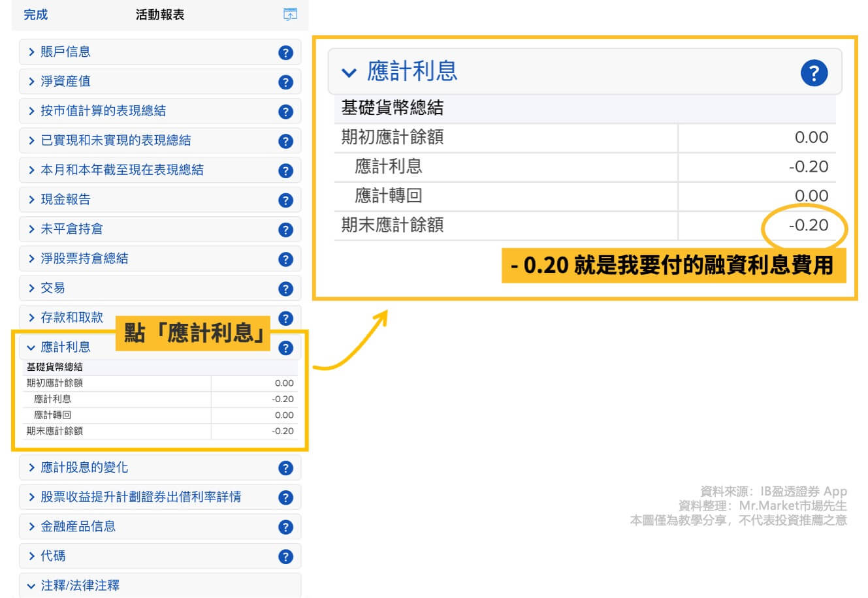The image size is (868, 598).
Task: Open help icon for 未平倉持倉
Action: click(285, 230)
